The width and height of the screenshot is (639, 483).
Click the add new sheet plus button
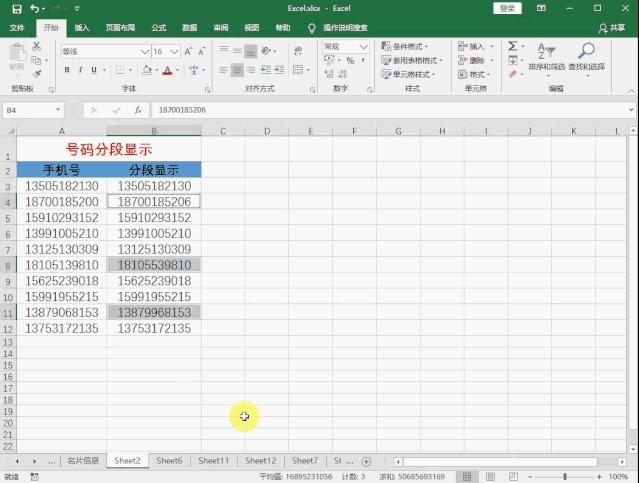366,461
